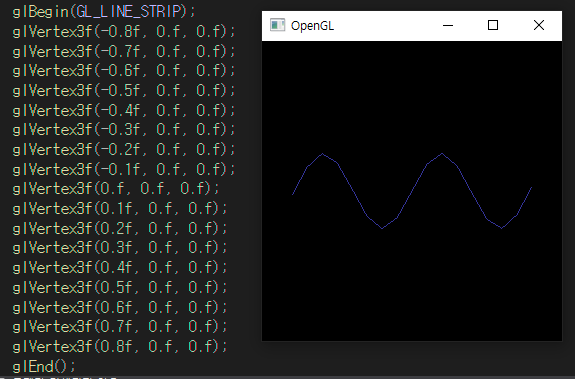
Task: Place cursor on glBegin(GL_LINE_STRIP) line
Action: (x=104, y=12)
